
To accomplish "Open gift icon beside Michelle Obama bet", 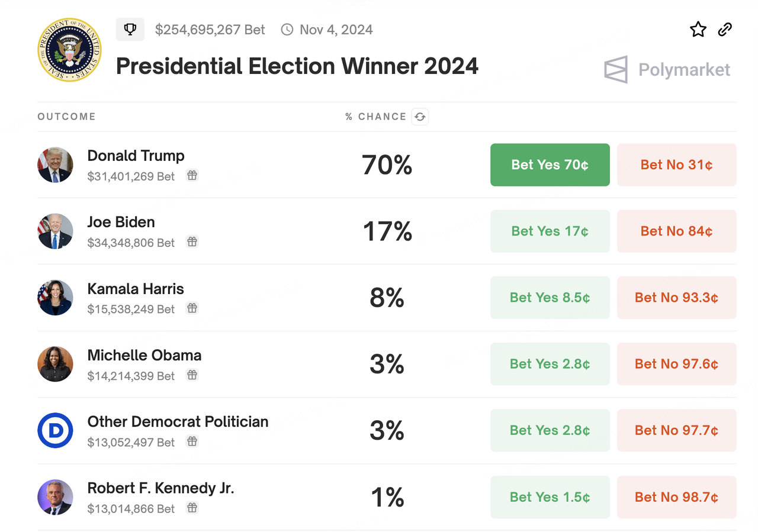I will [x=192, y=375].
